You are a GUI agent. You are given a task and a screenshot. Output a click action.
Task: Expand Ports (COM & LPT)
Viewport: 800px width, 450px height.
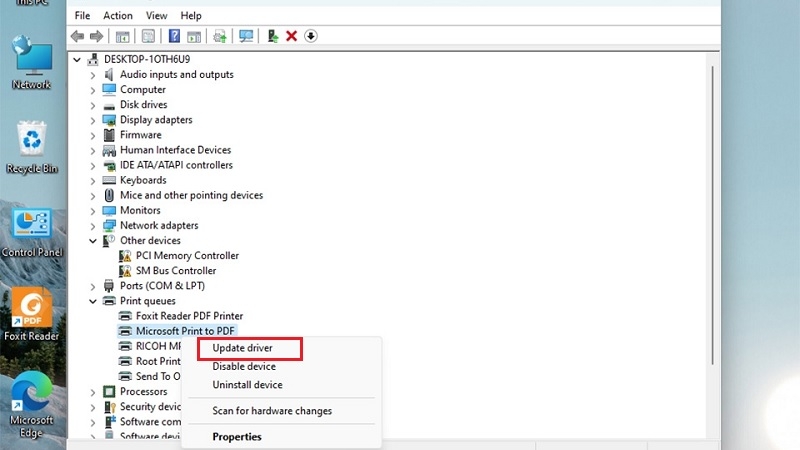pyautogui.click(x=93, y=286)
